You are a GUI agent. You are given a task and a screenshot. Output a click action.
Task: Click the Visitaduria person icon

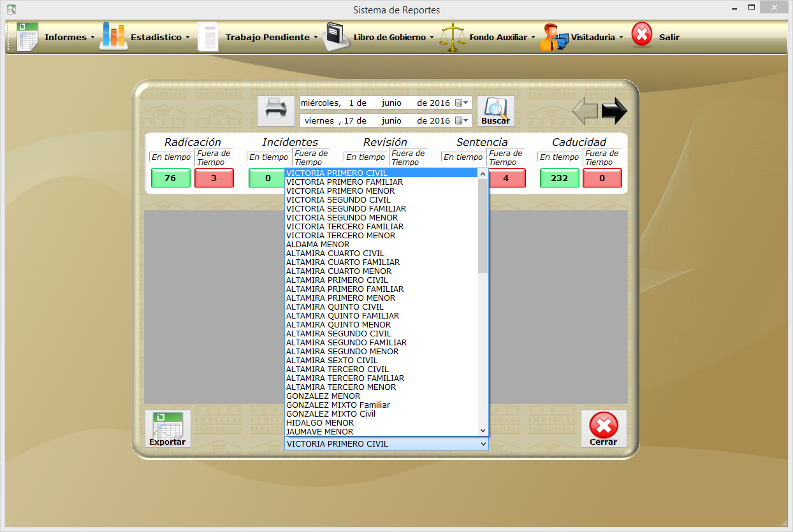tap(553, 37)
